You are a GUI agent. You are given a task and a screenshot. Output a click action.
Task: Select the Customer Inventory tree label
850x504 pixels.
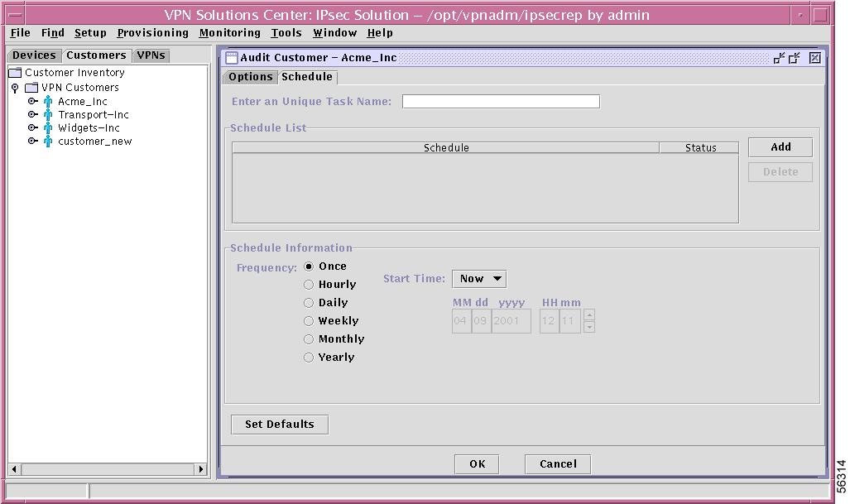(x=74, y=73)
